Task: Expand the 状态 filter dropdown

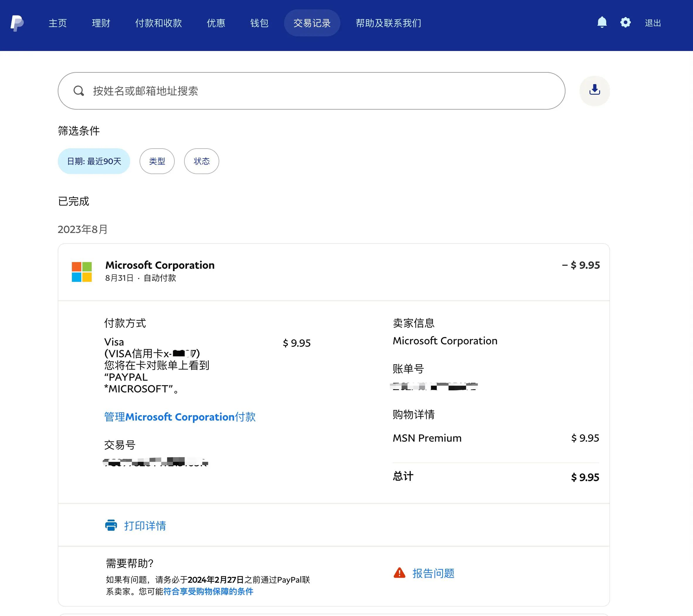Action: (201, 161)
